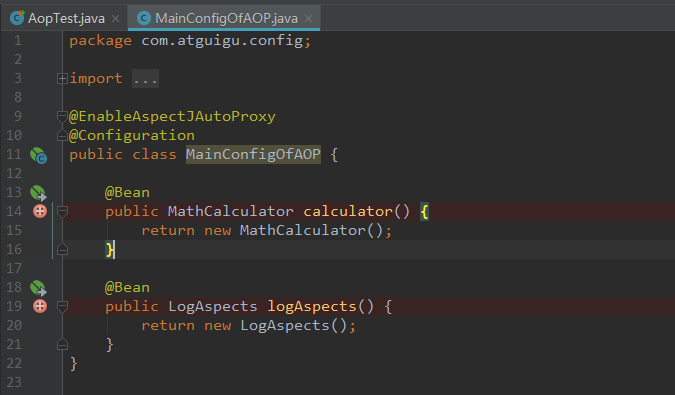Click the AopTest.java file type icon

(x=17, y=18)
